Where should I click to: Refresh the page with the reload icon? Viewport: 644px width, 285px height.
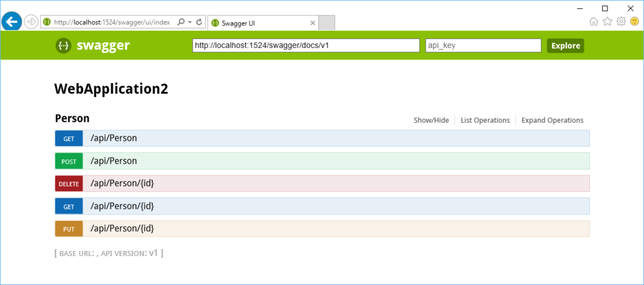coord(199,22)
